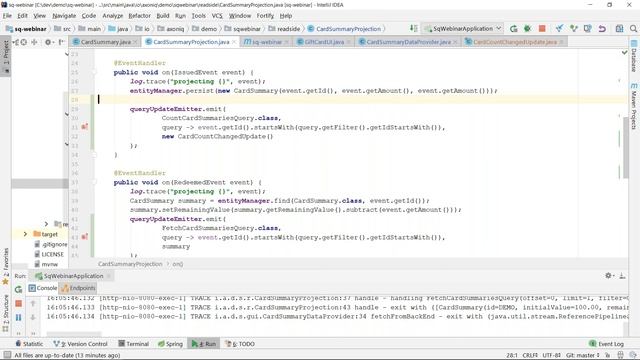Open the Refactor menu

(x=139, y=16)
